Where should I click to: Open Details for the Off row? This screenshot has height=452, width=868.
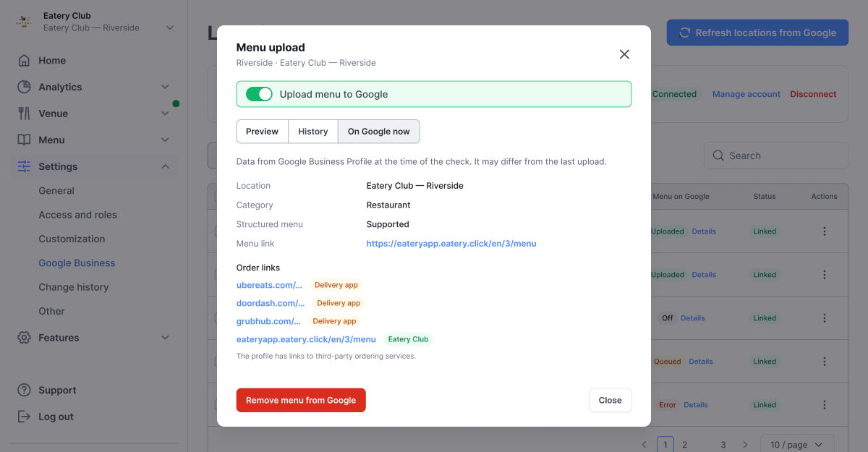(x=692, y=318)
